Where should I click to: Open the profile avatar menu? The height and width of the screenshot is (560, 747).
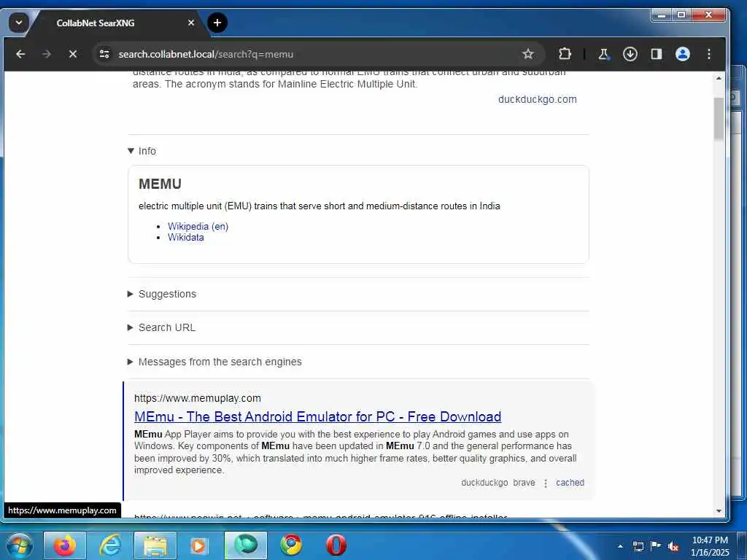click(683, 54)
